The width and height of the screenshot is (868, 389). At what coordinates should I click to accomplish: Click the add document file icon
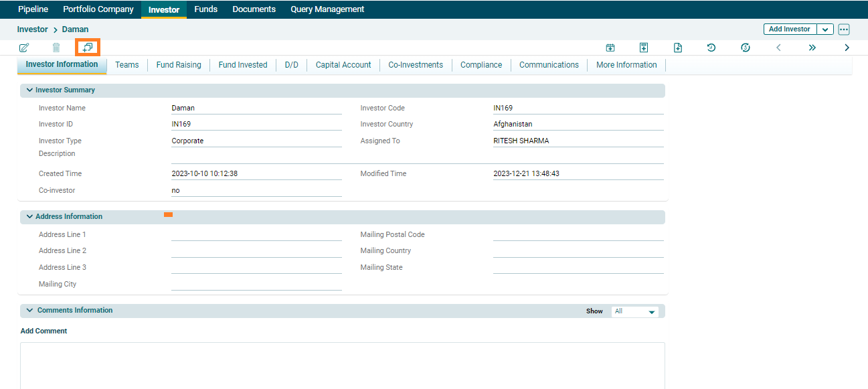click(678, 48)
